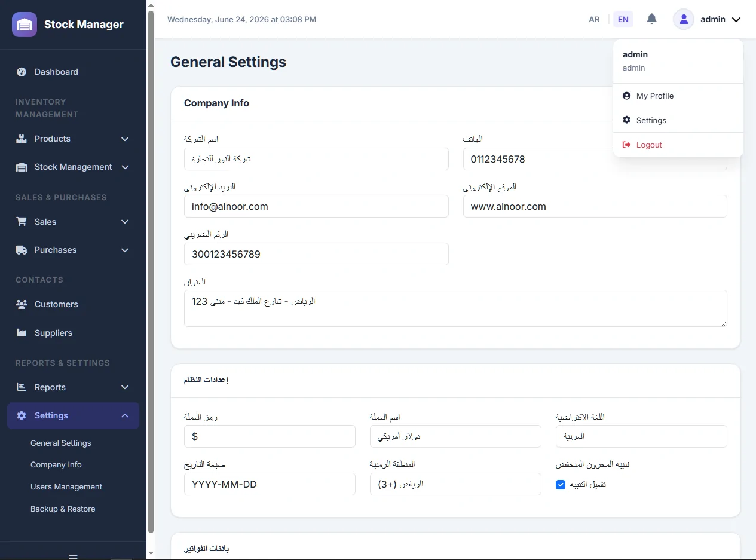Click email field info@alnoor.com
The image size is (756, 560).
pos(316,206)
